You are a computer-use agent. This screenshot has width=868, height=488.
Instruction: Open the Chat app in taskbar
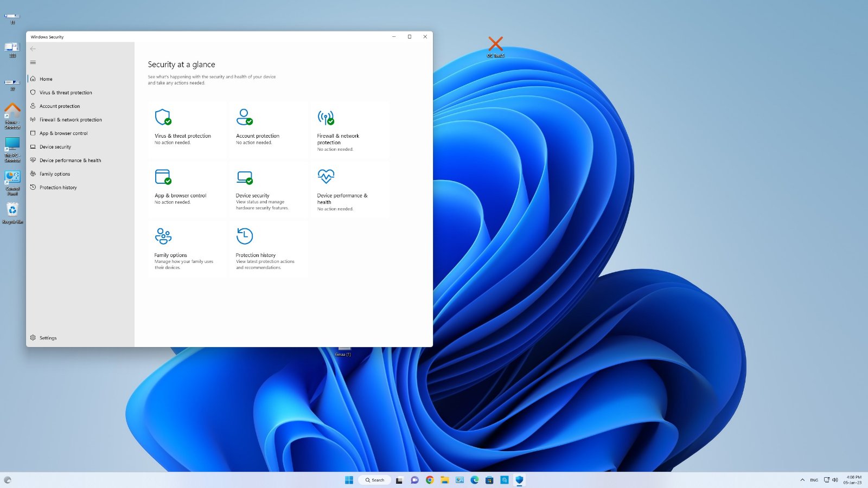coord(414,480)
